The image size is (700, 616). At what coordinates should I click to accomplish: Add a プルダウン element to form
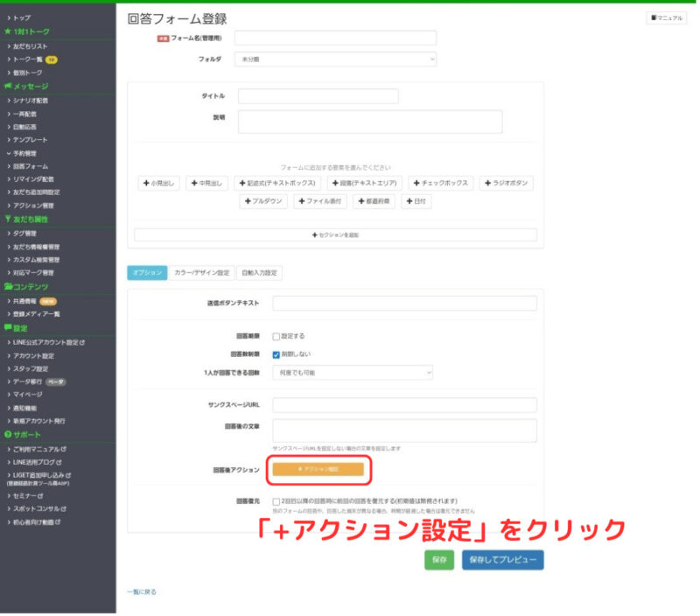click(x=263, y=202)
